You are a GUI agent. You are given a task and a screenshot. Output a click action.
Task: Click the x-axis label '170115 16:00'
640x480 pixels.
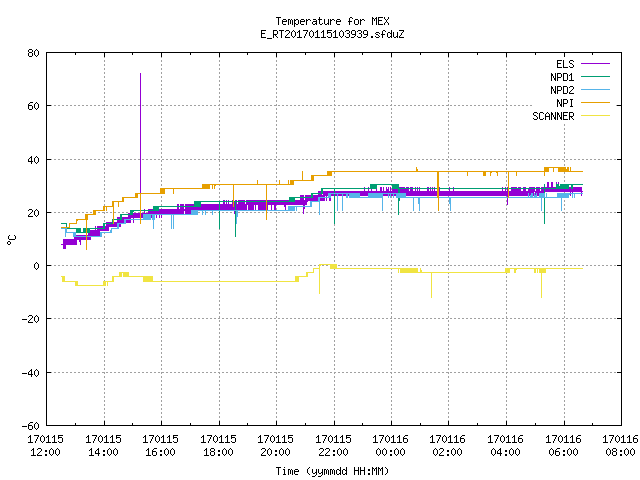coord(160,446)
